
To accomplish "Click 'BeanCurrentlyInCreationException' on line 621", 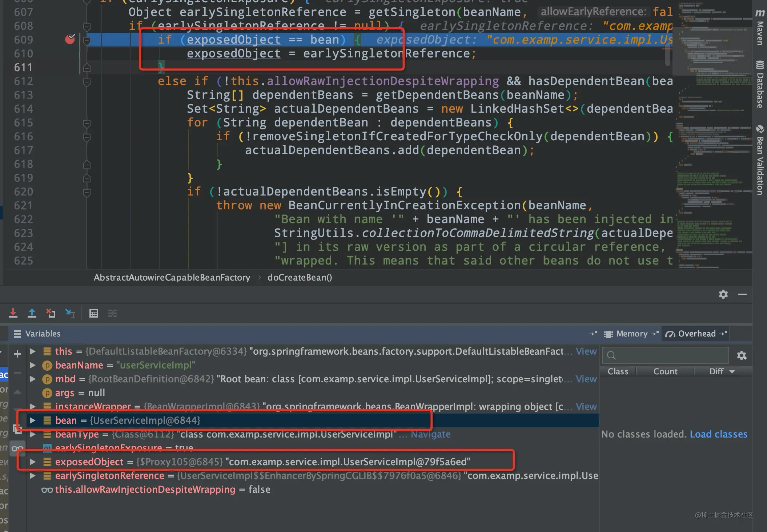I will pyautogui.click(x=405, y=206).
